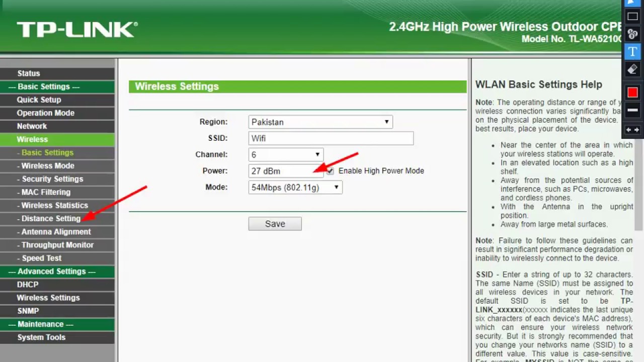The height and width of the screenshot is (362, 644).
Task: Select the Wireless menu section
Action: tap(57, 139)
